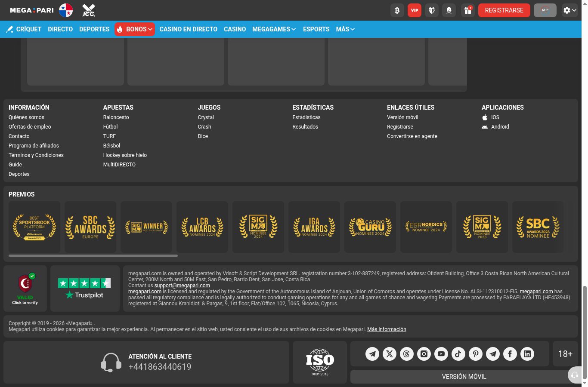The width and height of the screenshot is (588, 387).
Task: Click the REGISTRARSE button
Action: [504, 10]
